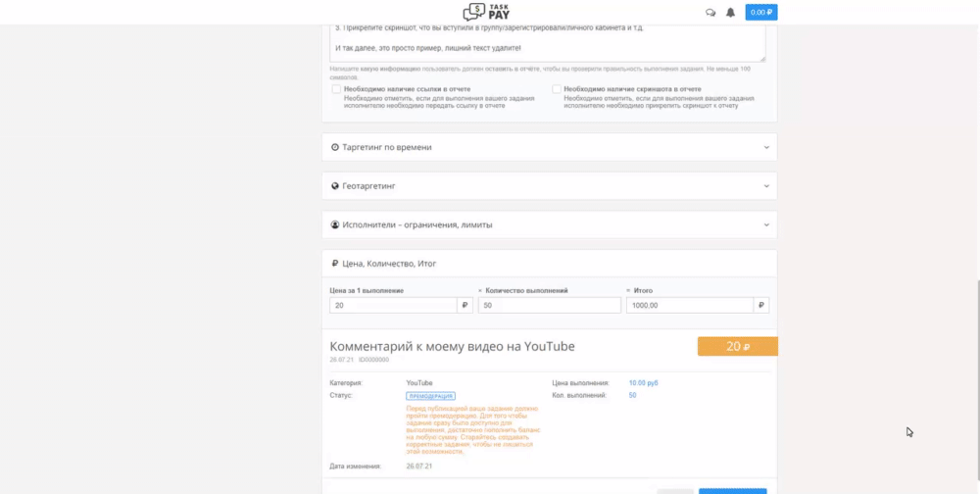The height and width of the screenshot is (494, 980).
Task: Open the 0.00 ₽ balance button
Action: [761, 13]
